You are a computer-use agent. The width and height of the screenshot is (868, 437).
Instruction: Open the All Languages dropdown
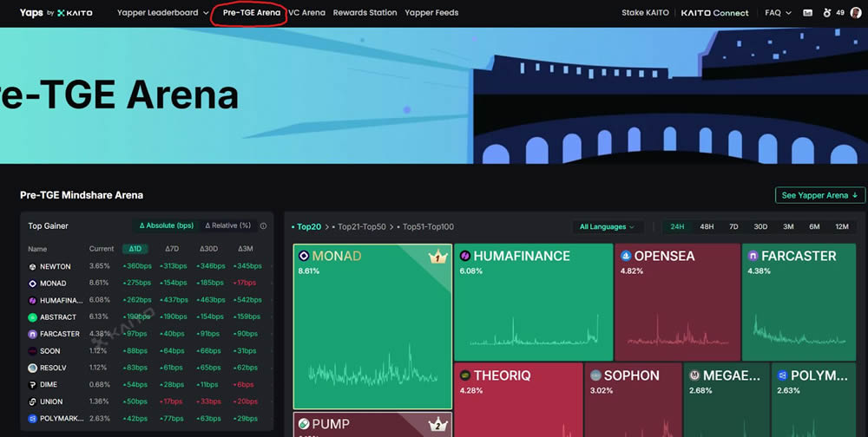(607, 227)
